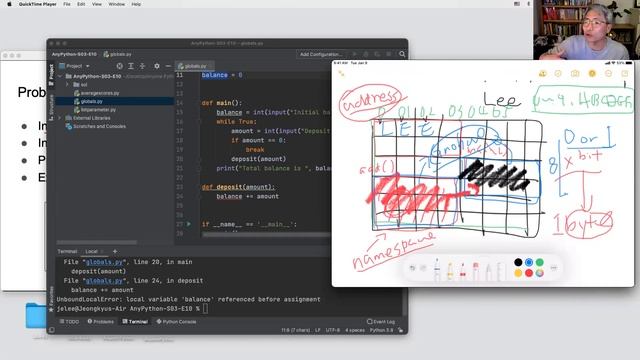Click the PyCharm status bar lock icon
Viewport: 640px width, 360px height.
[400, 330]
